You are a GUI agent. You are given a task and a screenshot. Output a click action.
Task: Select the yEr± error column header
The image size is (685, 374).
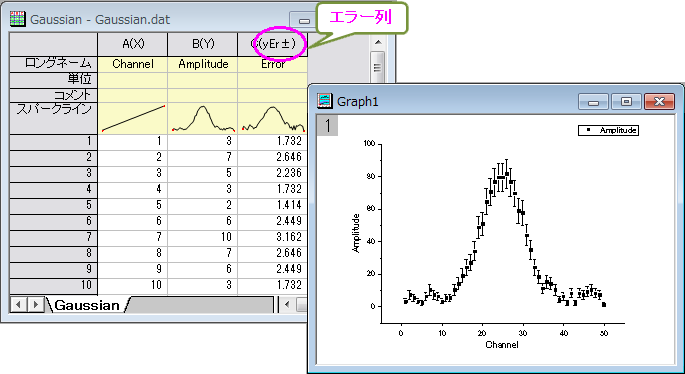click(x=273, y=44)
